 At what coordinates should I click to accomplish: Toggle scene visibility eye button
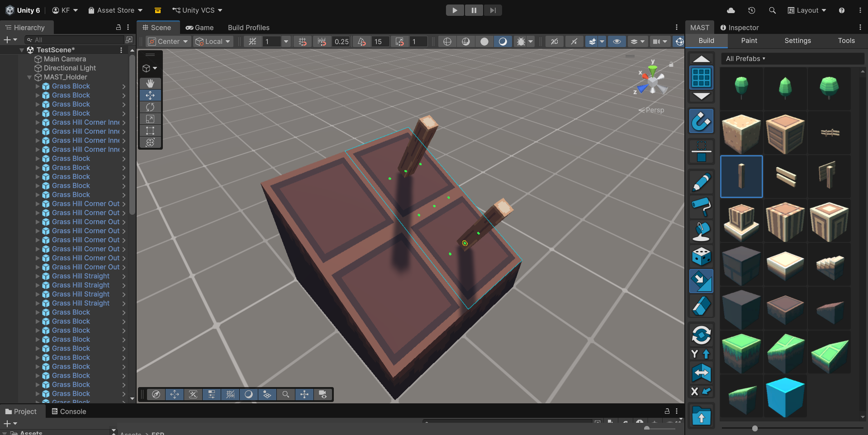click(617, 42)
